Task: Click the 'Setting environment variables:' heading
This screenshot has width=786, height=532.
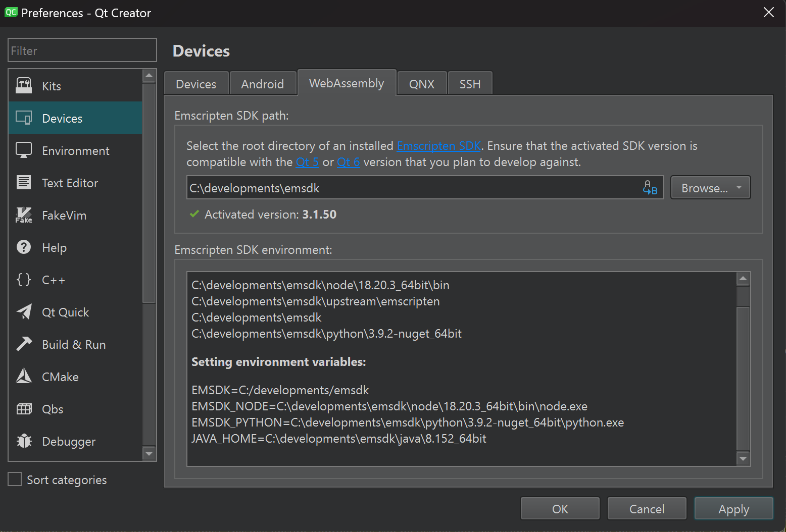Action: pos(279,362)
